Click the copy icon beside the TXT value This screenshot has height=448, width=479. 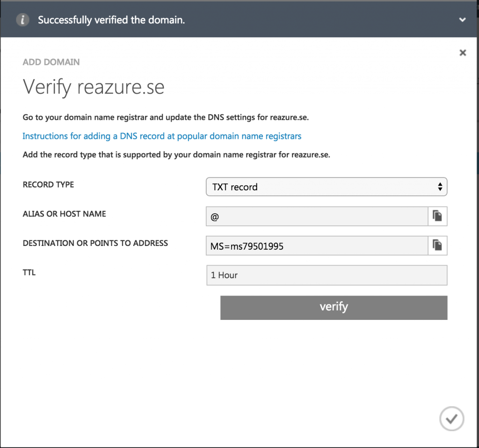click(438, 246)
